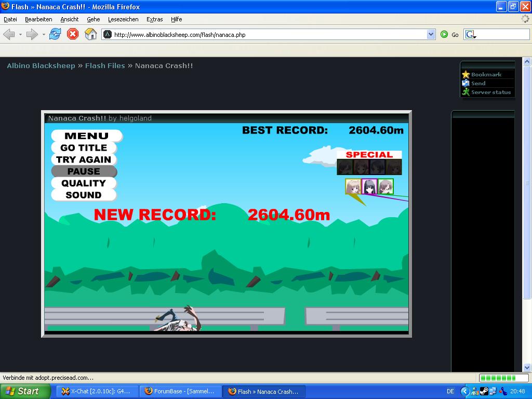
Task: Click the vertical page scrollbar thumb
Action: [x=527, y=182]
